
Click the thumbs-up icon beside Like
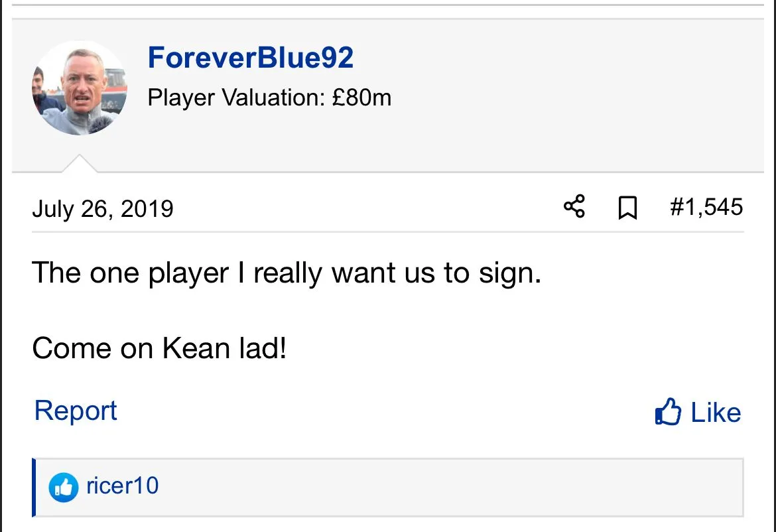(668, 412)
